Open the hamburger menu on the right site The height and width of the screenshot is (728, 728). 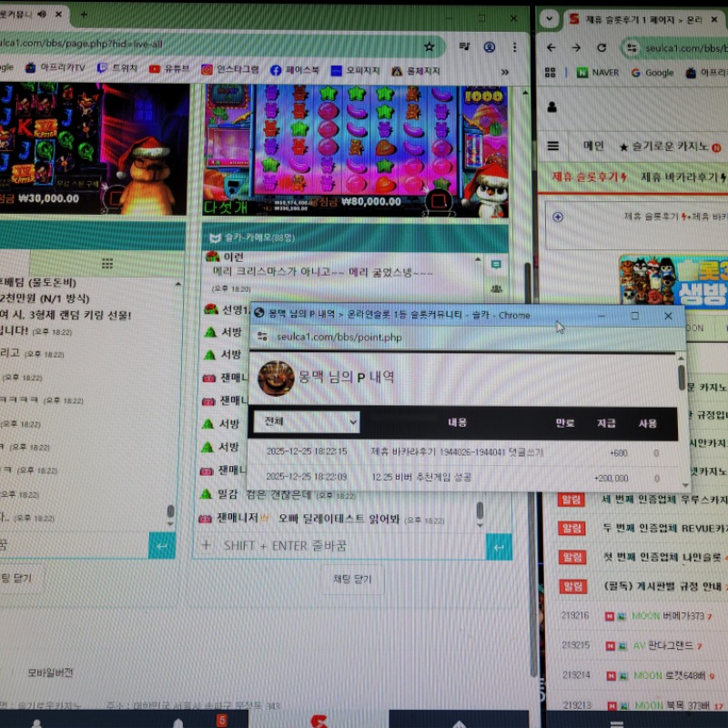click(x=552, y=146)
